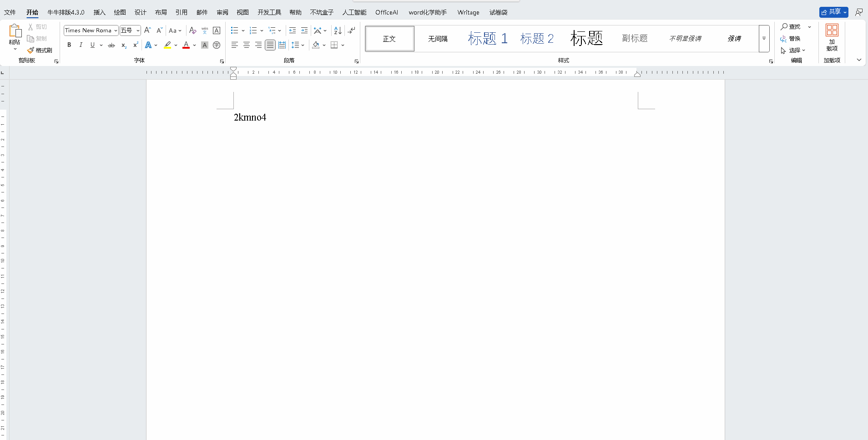The height and width of the screenshot is (440, 868).
Task: Toggle bold formatting
Action: [x=69, y=45]
